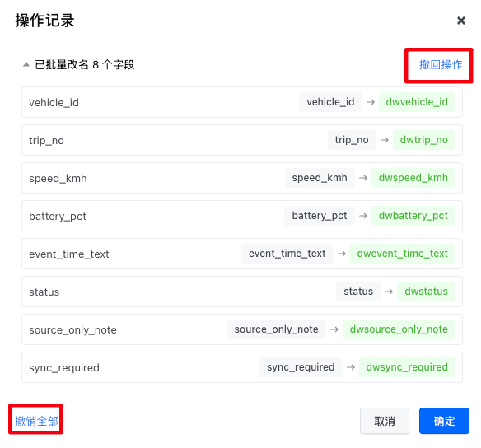This screenshot has height=448, width=481.
Task: Click the arrow icon in the status row
Action: coord(389,292)
